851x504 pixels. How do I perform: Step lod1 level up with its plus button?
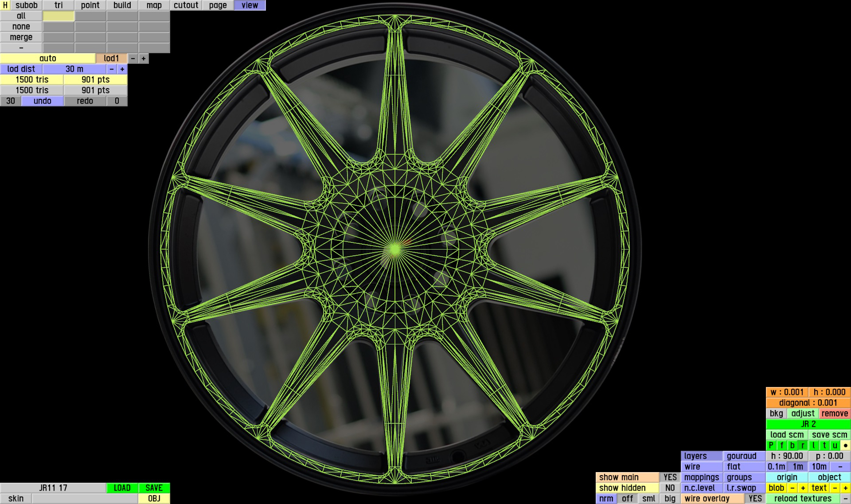[x=143, y=59]
